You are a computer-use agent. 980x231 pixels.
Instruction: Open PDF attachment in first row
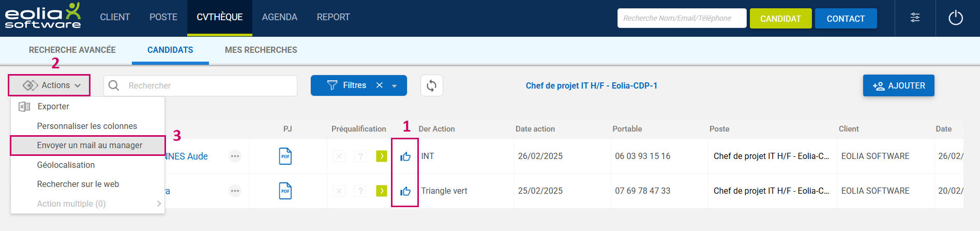point(285,156)
